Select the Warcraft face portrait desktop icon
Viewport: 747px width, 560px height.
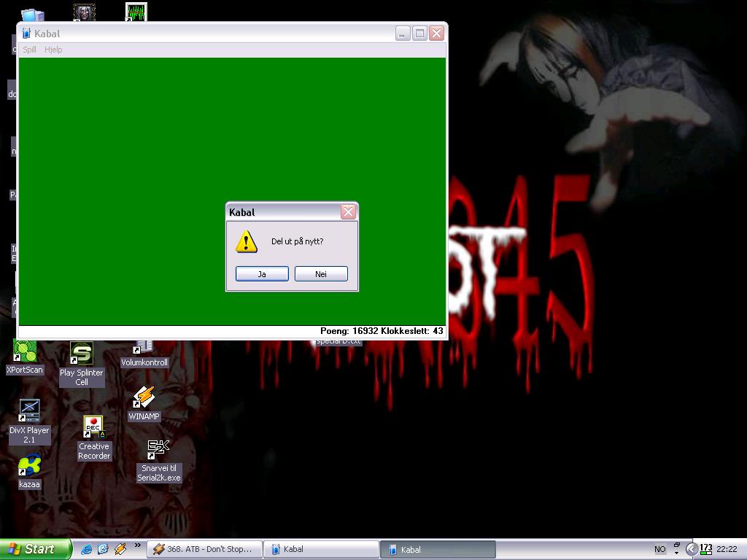point(85,12)
